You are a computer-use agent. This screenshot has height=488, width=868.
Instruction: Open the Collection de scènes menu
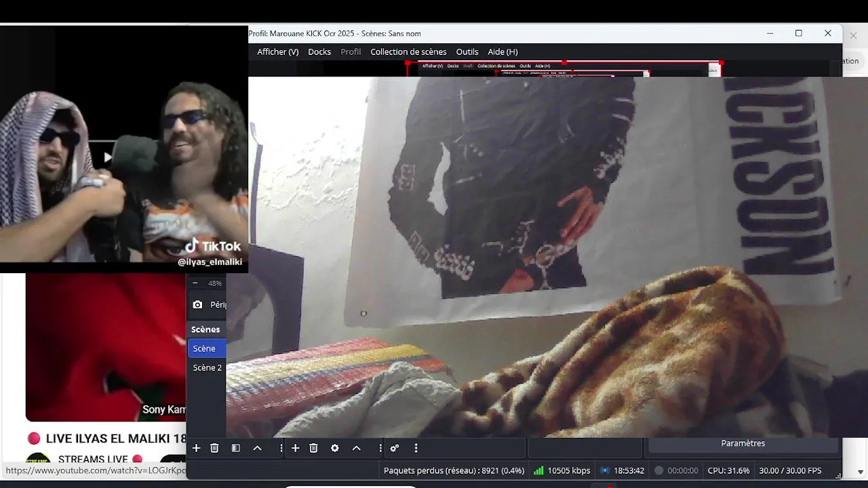(x=408, y=52)
